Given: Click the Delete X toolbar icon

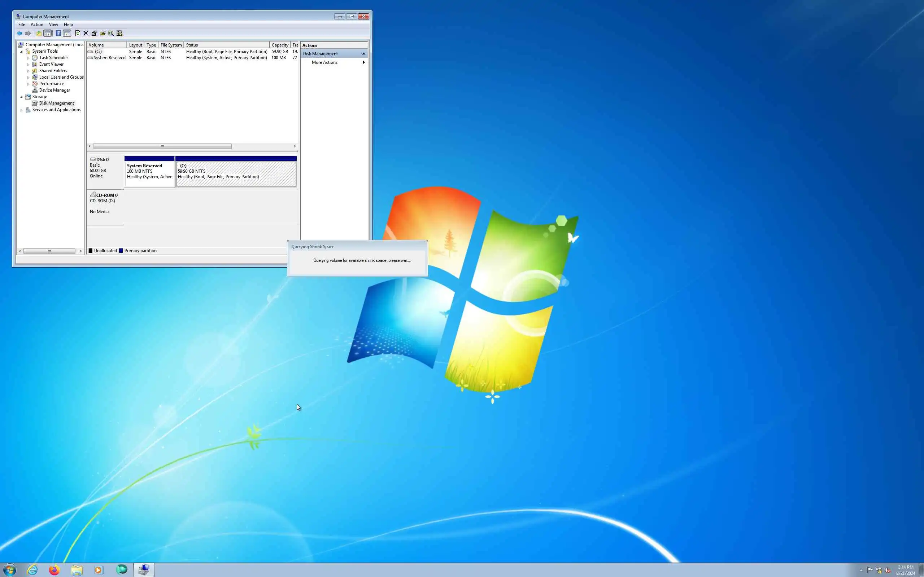Looking at the screenshot, I should tap(86, 33).
